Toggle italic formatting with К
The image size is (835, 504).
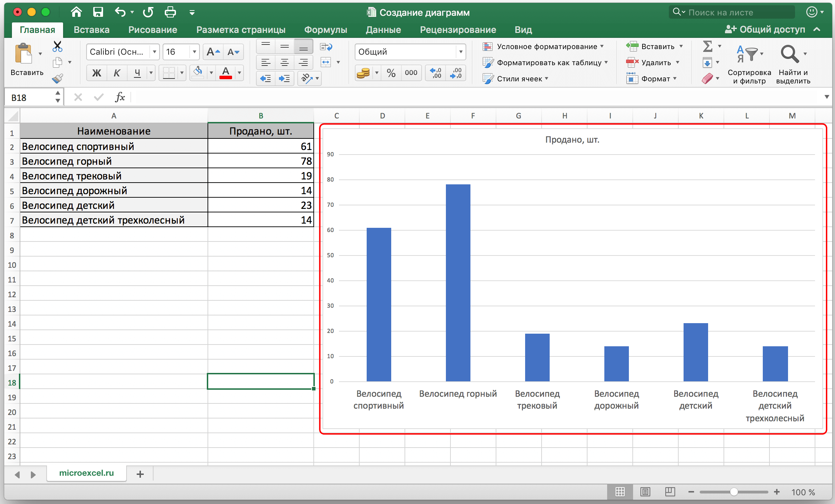pyautogui.click(x=117, y=73)
